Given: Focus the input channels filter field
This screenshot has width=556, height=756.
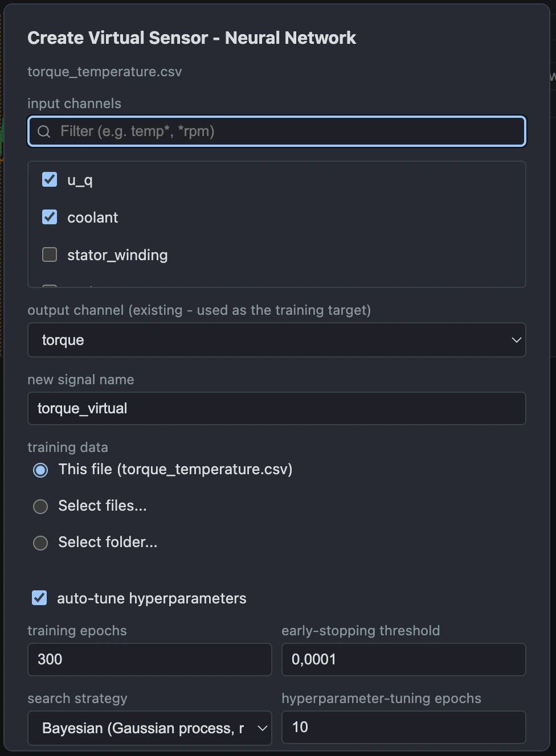Looking at the screenshot, I should click(277, 132).
